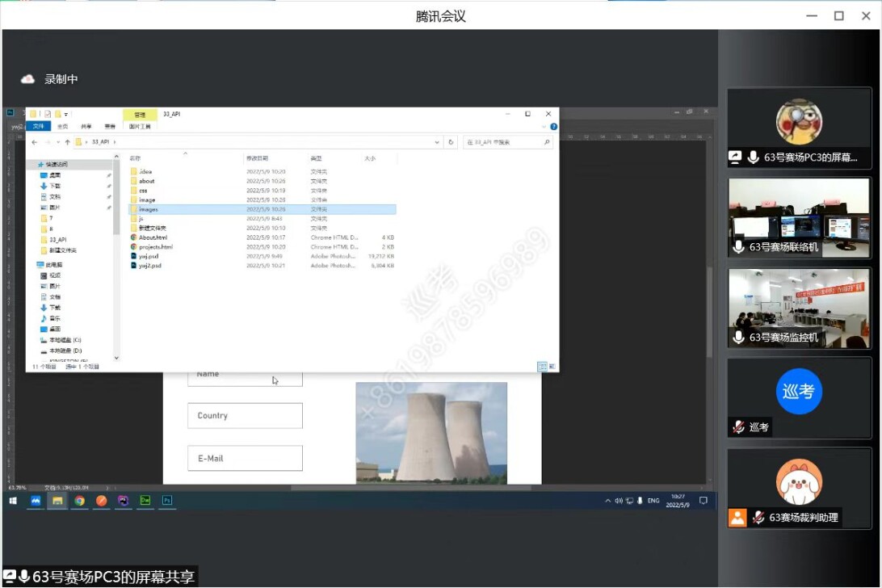This screenshot has height=588, width=882.
Task: Open the 63号赛场监控机 video tile
Action: point(799,309)
